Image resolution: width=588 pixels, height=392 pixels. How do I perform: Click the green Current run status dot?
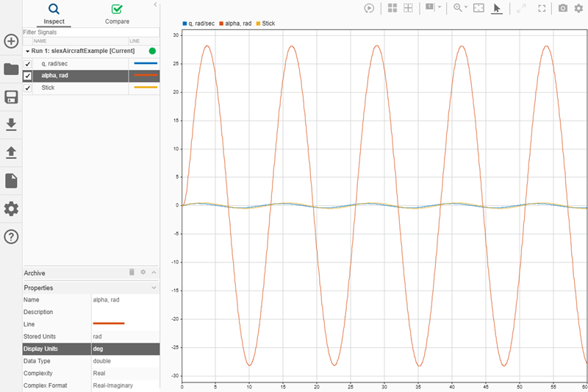click(152, 51)
